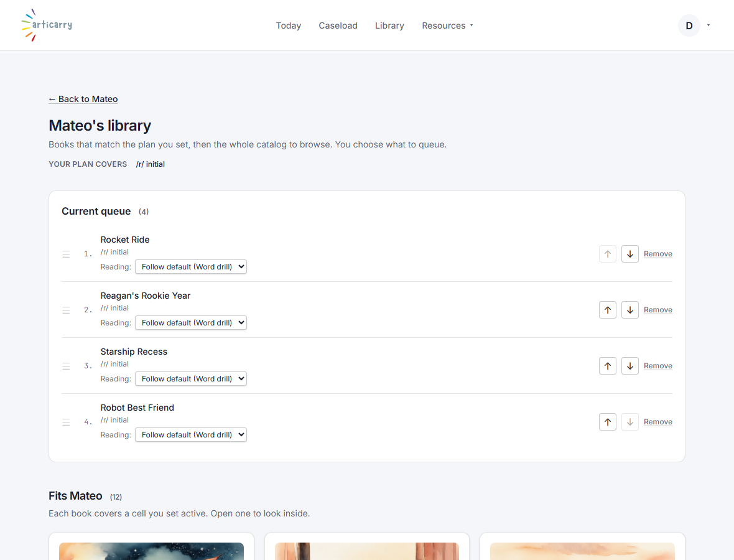Move Starship Recess up in queue
Image resolution: width=734 pixels, height=560 pixels.
[x=607, y=366]
